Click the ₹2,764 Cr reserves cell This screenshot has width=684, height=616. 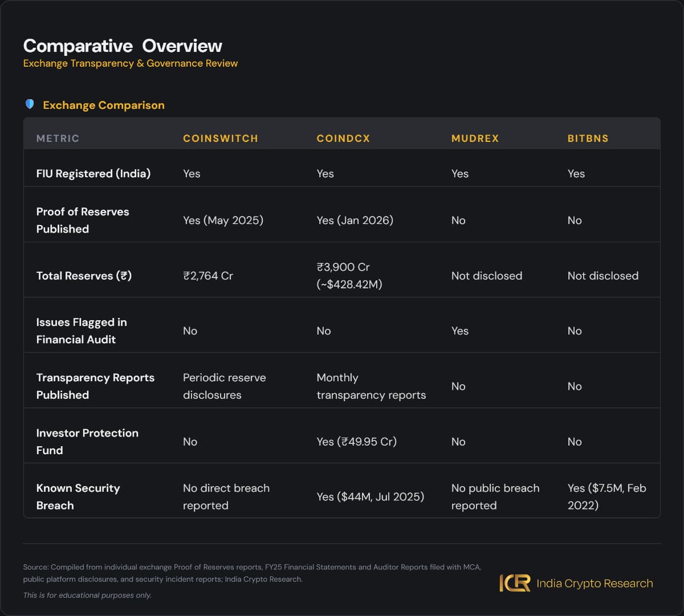point(208,276)
